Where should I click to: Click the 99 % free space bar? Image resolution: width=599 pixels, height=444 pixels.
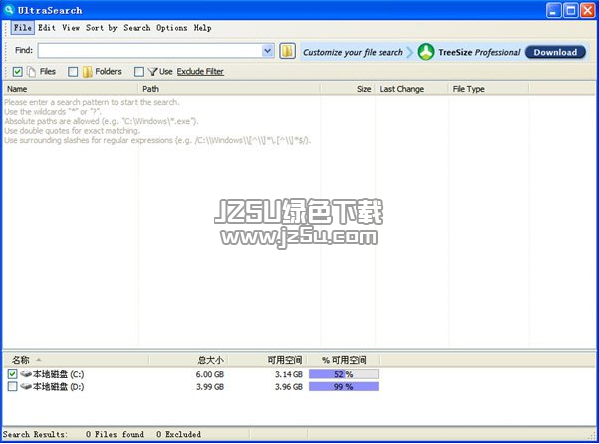(344, 387)
